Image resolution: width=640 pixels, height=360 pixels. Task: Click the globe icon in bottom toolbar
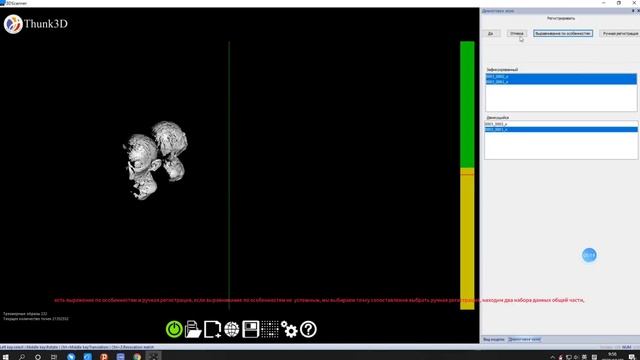231,329
